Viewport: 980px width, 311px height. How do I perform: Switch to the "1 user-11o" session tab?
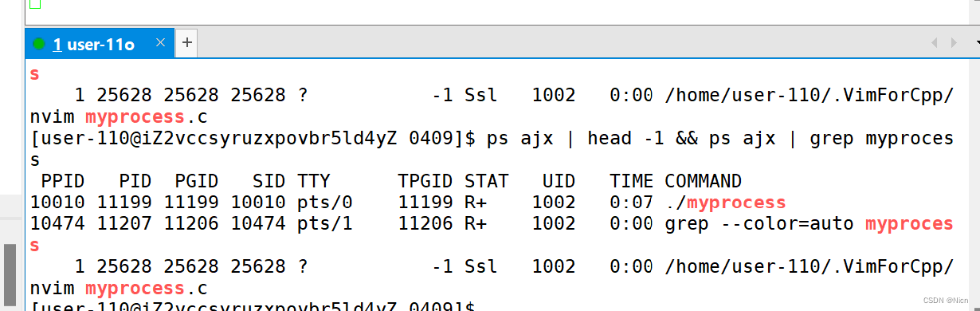(100, 45)
